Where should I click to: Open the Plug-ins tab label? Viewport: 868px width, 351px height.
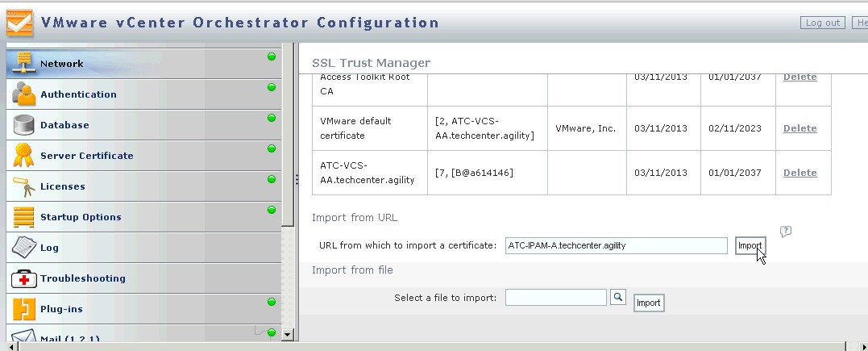(x=61, y=309)
